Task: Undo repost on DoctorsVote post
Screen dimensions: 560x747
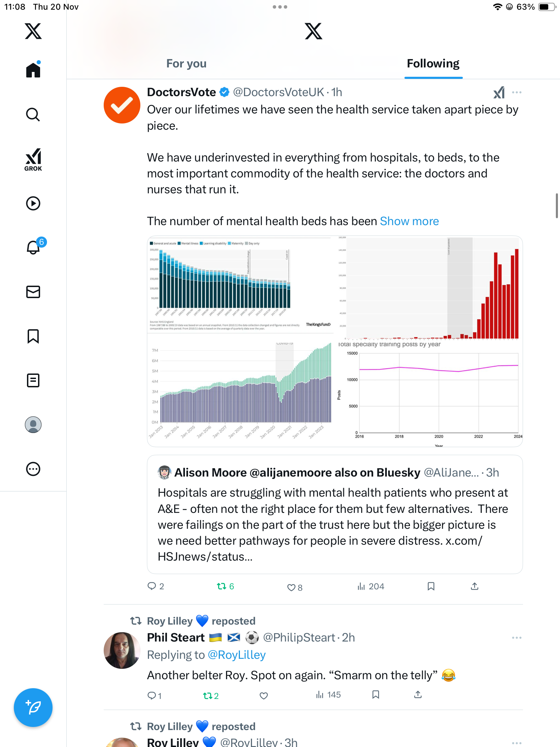Action: pos(221,587)
